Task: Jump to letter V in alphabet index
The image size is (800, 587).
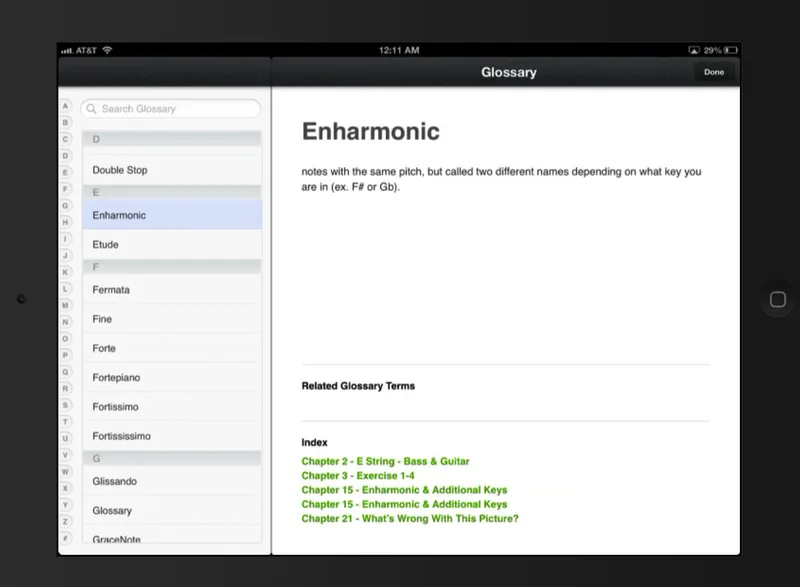Action: (x=65, y=455)
